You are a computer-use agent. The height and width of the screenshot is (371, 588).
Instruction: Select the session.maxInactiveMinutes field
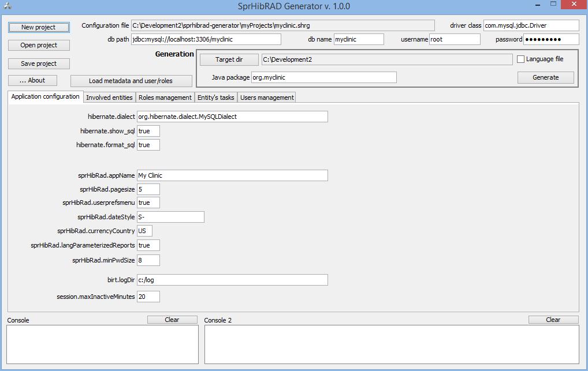click(x=148, y=297)
